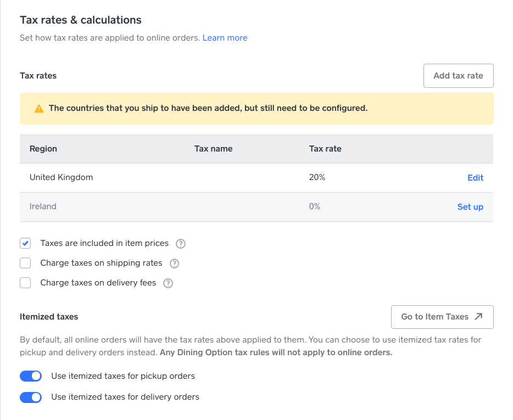Image resolution: width=513 pixels, height=420 pixels.
Task: Select the United Kingdom region row
Action: [61, 177]
